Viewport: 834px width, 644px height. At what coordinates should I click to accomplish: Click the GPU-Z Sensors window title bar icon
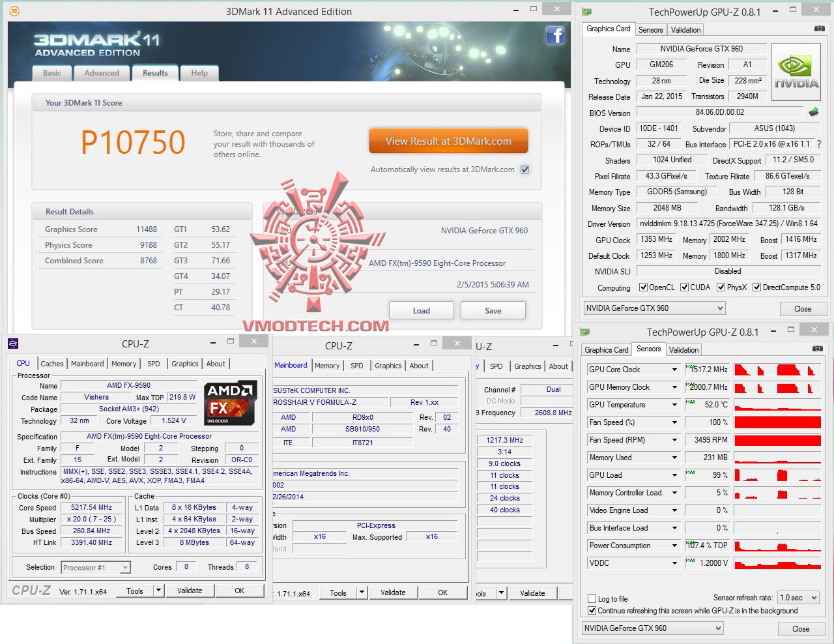[x=585, y=332]
